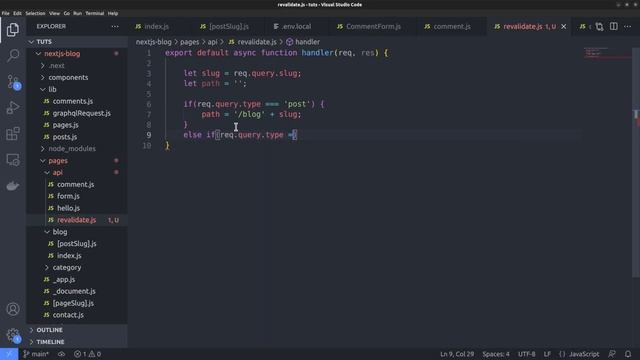Click the feedback icon in status bar
The image size is (640, 360).
[x=611, y=354]
